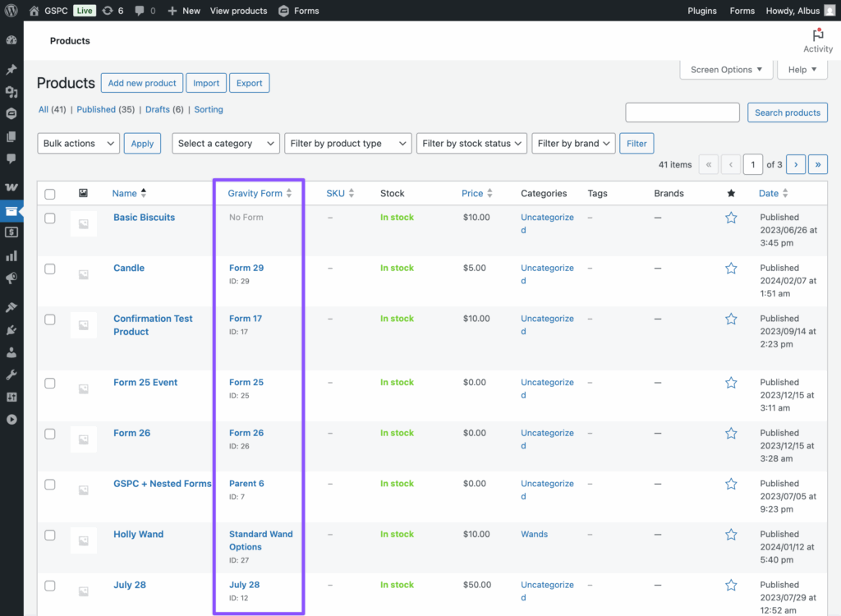The image size is (841, 616).
Task: Expand the Screen Options panel
Action: pos(726,70)
